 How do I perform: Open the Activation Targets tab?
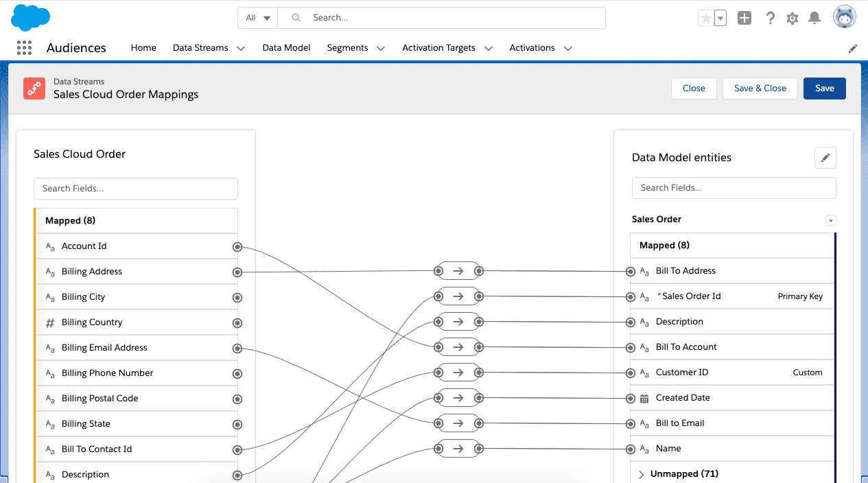click(438, 48)
